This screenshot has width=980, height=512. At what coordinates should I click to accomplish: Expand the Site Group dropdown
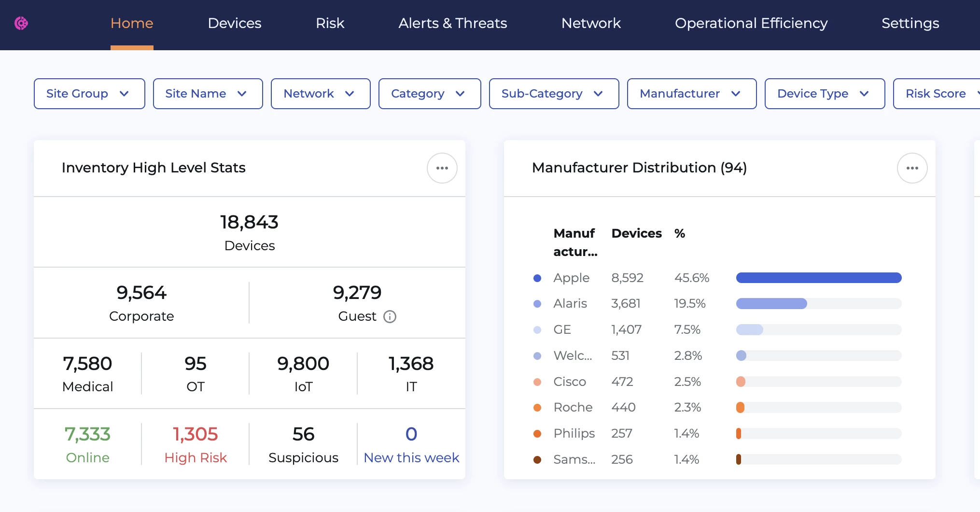coord(89,94)
